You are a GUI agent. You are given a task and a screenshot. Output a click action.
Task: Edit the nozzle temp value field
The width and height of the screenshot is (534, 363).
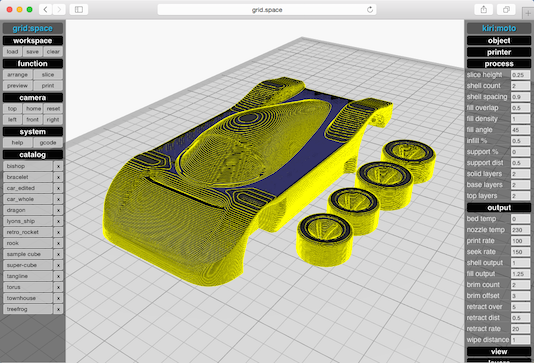(x=520, y=230)
